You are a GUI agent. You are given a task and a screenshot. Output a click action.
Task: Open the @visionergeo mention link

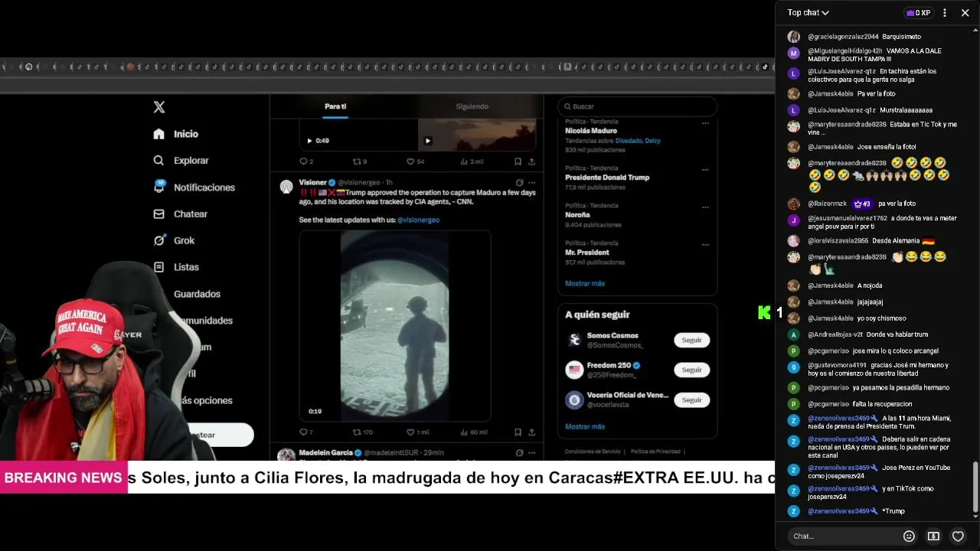(418, 220)
